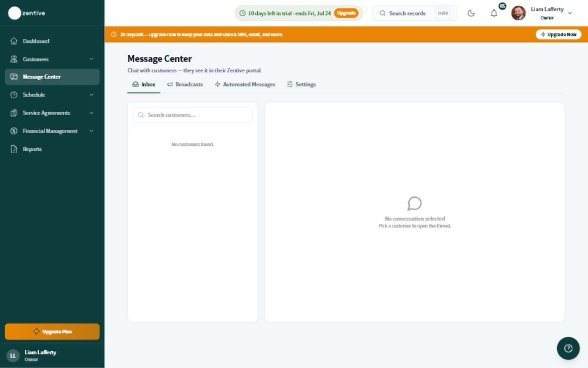Click the Dashboard home icon
Screen dimensions: 588x368
tap(14, 41)
